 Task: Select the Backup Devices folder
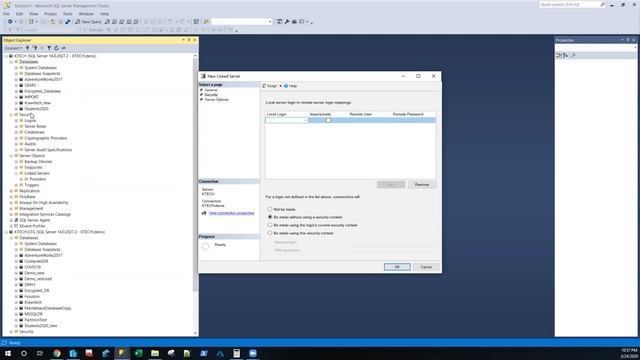click(x=38, y=162)
